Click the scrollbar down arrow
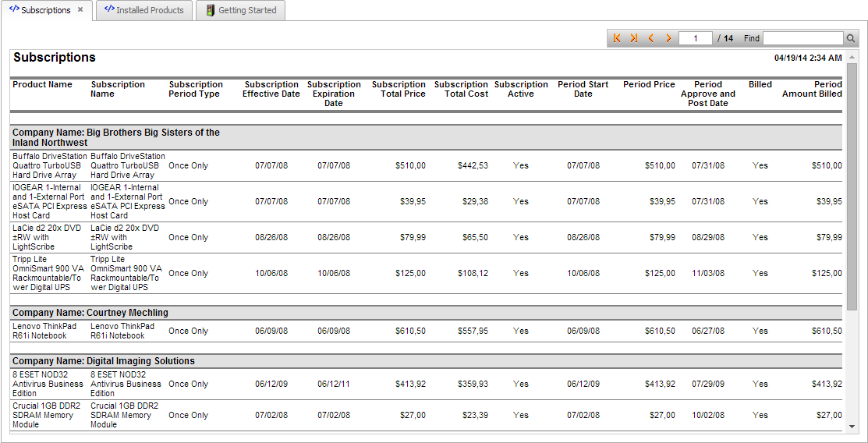The height and width of the screenshot is (443, 868). click(852, 427)
